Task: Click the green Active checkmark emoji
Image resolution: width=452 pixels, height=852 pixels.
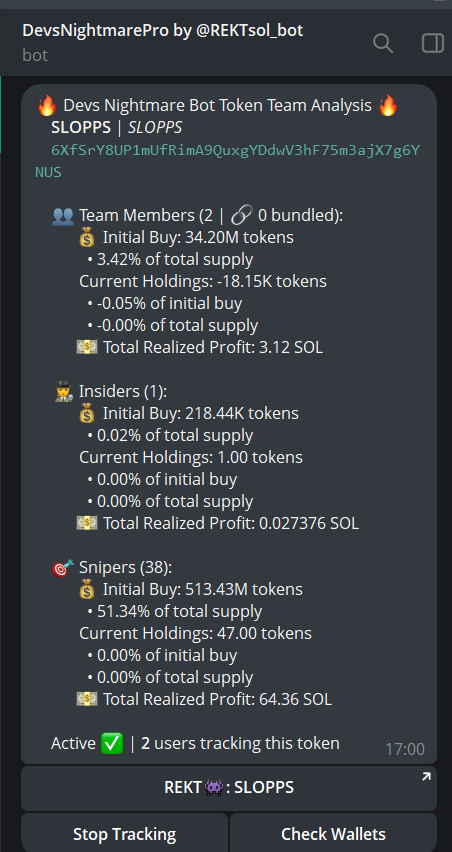Action: (x=112, y=743)
